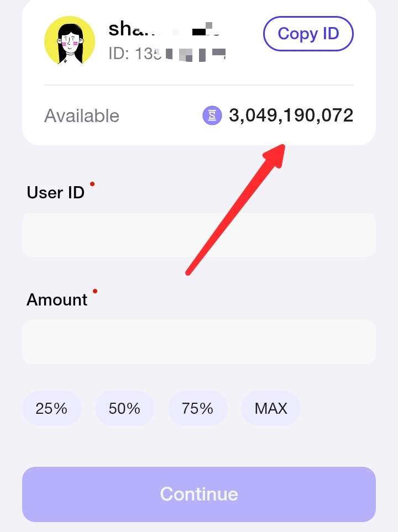The height and width of the screenshot is (532, 398).
Task: Select the available balance 3,049,190,072
Action: pos(291,115)
